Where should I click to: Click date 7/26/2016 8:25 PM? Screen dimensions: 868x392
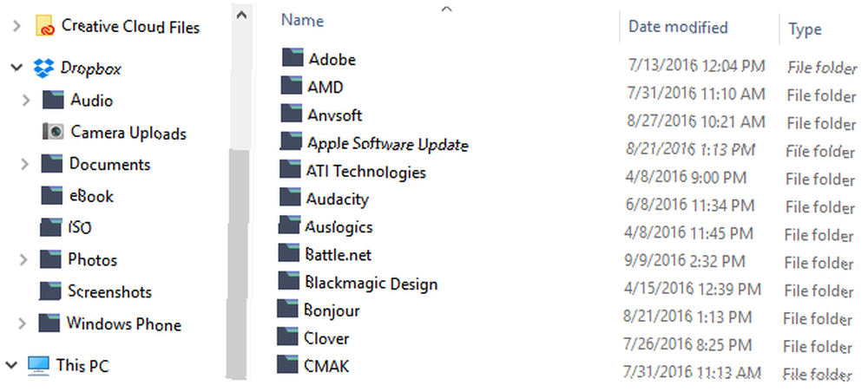click(x=687, y=345)
